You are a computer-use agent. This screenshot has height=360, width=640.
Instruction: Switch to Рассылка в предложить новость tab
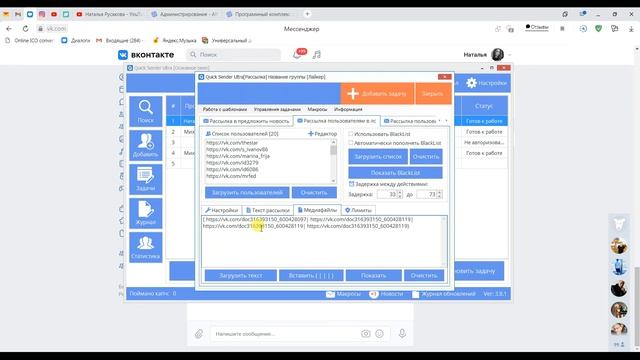pos(246,121)
